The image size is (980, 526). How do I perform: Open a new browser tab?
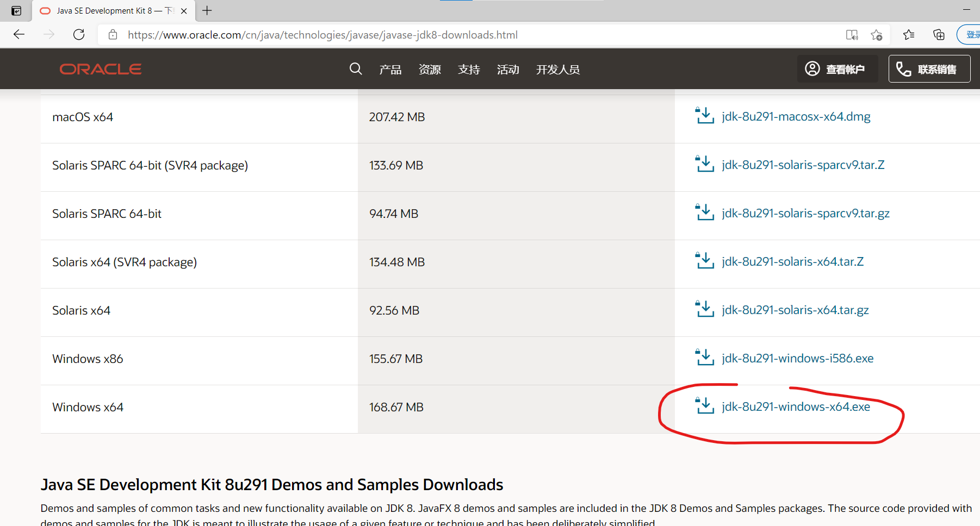click(x=207, y=10)
